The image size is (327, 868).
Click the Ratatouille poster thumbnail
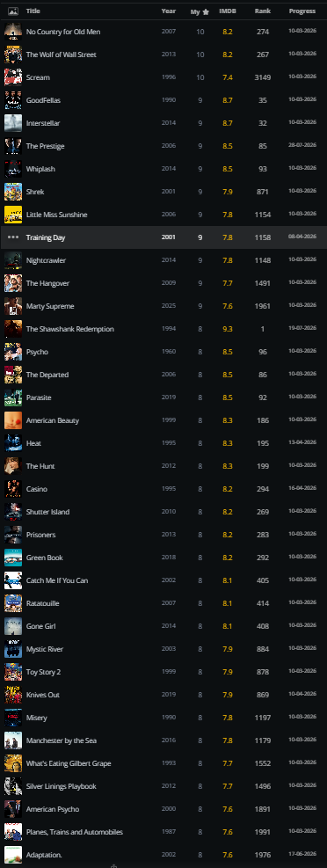point(12,602)
